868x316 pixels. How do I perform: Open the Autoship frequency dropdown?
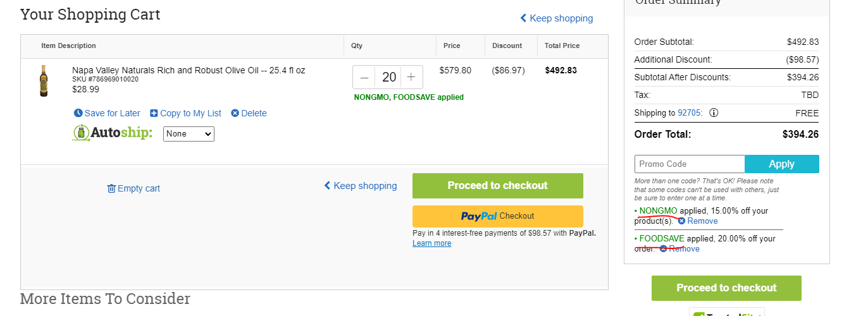[189, 134]
